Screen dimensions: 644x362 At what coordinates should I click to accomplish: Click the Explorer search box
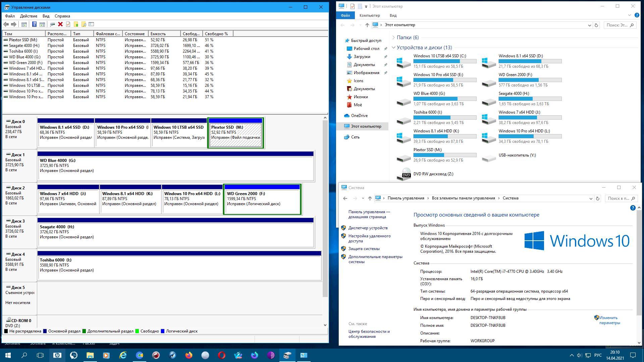[x=620, y=25]
